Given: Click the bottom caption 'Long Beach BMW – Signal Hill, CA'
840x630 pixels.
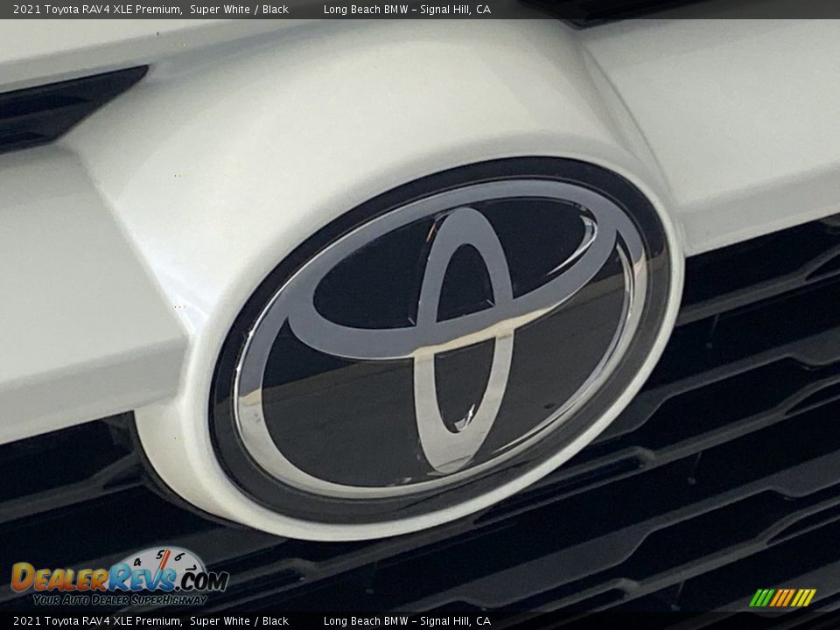Looking at the screenshot, I should [407, 621].
